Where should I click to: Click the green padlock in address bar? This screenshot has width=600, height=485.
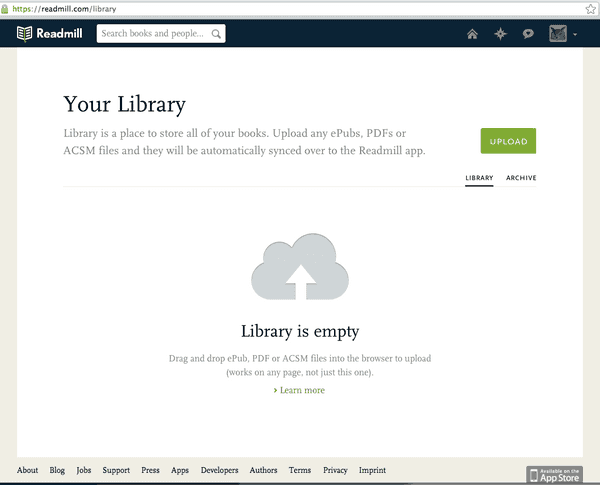click(x=5, y=9)
